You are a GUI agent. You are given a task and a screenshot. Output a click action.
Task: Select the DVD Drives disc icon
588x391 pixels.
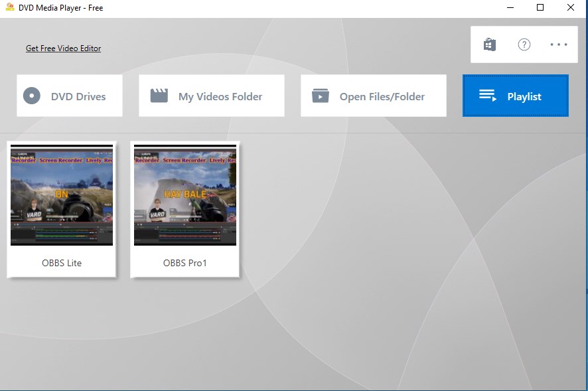point(31,96)
